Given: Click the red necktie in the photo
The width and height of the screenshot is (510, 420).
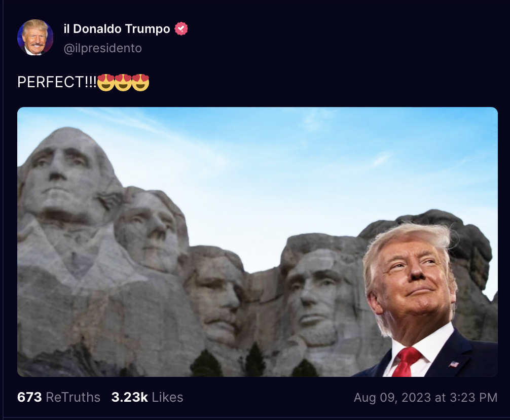Looking at the screenshot, I should [406, 362].
